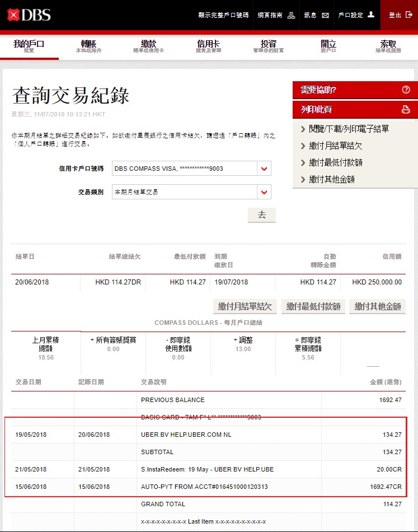Image resolution: width=418 pixels, height=532 pixels.
Task: Click the printer icon to print page
Action: coord(406,109)
